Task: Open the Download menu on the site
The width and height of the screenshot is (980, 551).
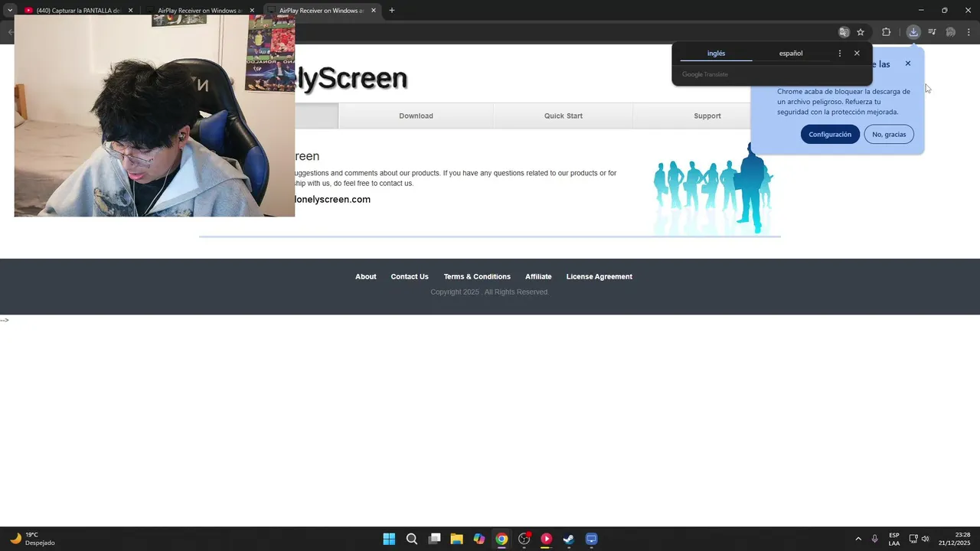Action: click(x=416, y=116)
